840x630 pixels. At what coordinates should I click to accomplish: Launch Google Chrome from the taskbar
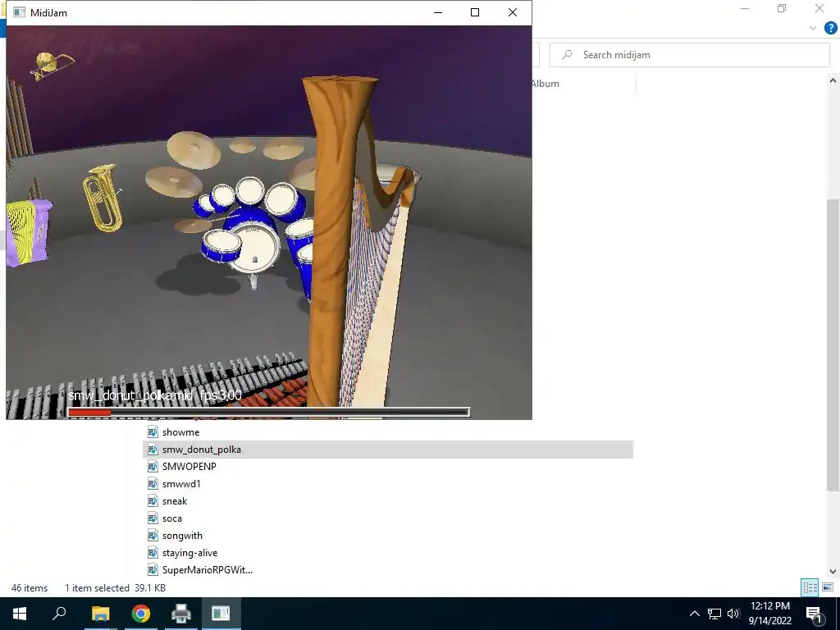[x=141, y=614]
